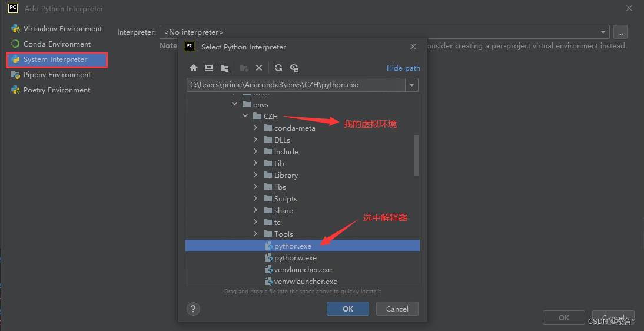Select the include folder row
Viewport: 644px width, 331px height.
(x=303, y=151)
